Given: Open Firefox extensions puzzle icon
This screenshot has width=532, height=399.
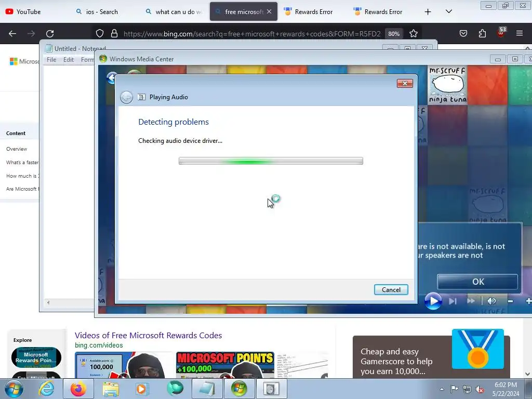Looking at the screenshot, I should click(482, 33).
